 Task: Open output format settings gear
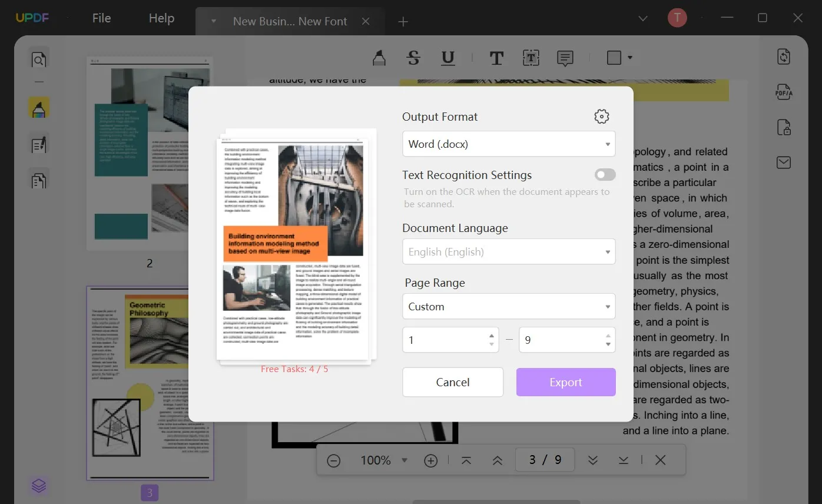click(x=601, y=117)
